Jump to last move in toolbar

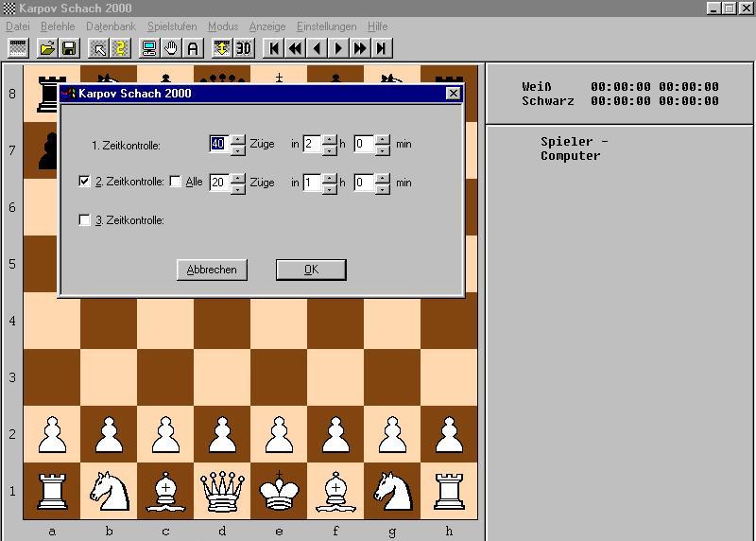tap(382, 47)
